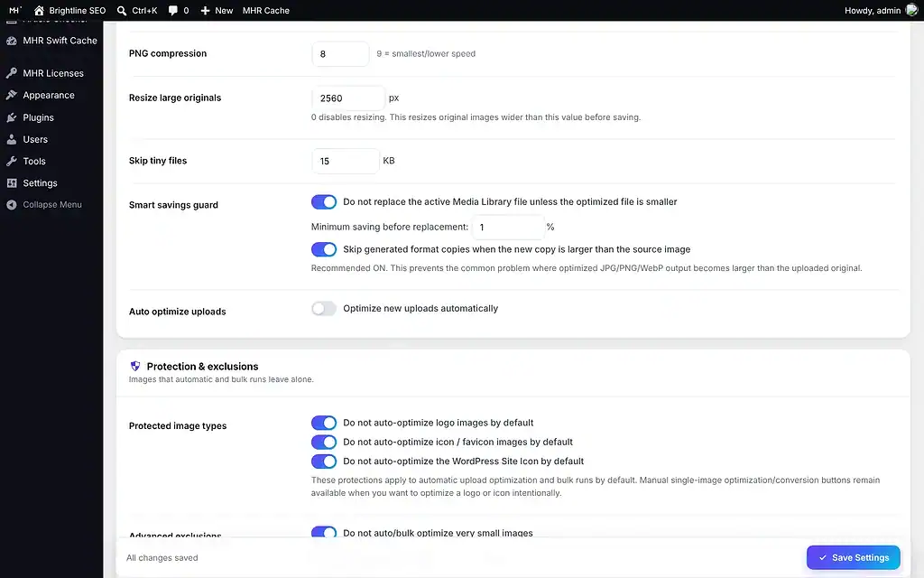Open the Users menu
Viewport: 924px width, 578px height.
coord(51,139)
